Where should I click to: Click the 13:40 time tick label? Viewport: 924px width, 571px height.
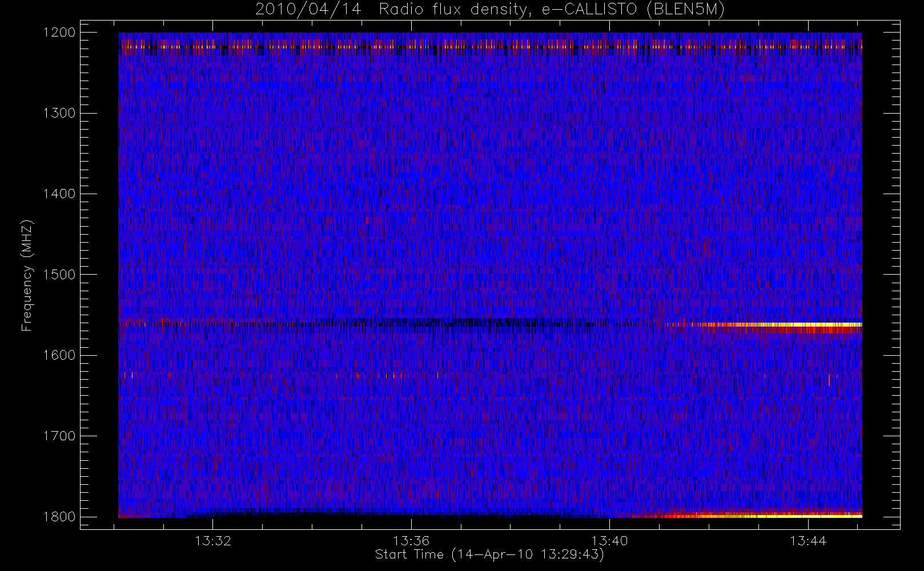pyautogui.click(x=609, y=541)
